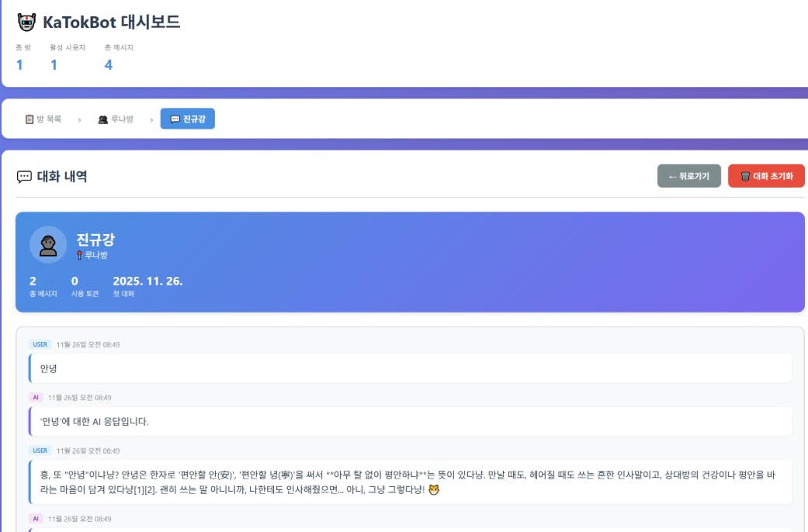Click the robot icon in the dashboard header
This screenshot has width=808, height=532.
coord(26,22)
